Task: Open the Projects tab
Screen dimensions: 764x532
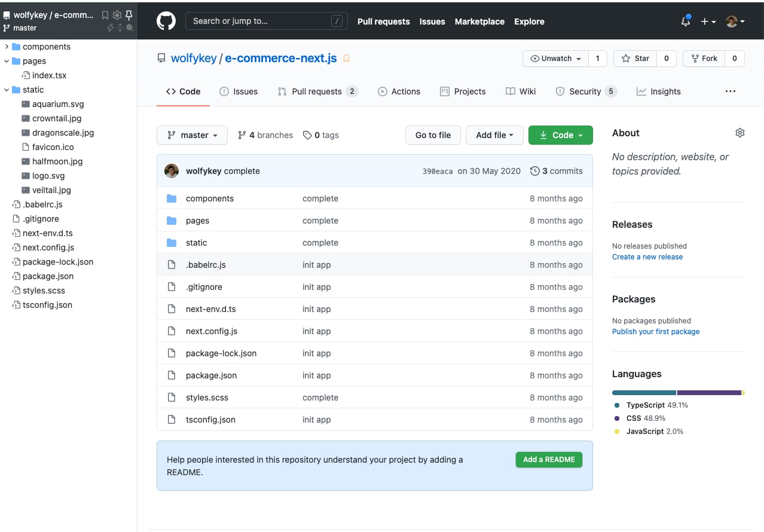Action: coord(463,91)
